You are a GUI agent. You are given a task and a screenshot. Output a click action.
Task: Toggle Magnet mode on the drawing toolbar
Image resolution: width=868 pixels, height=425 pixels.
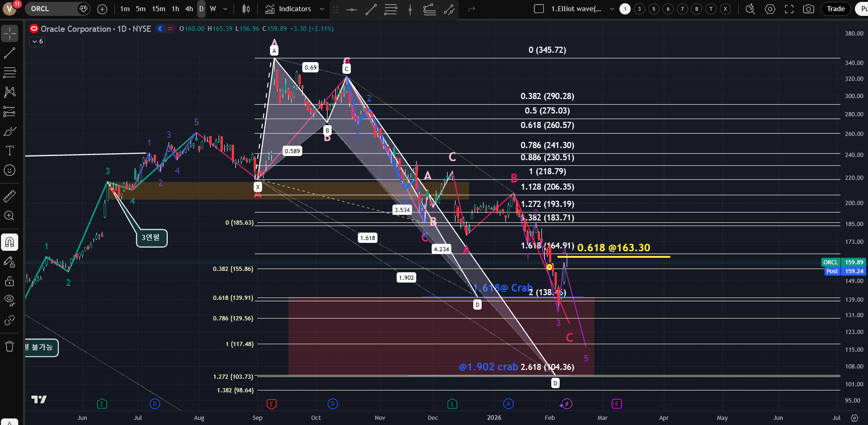pyautogui.click(x=9, y=242)
